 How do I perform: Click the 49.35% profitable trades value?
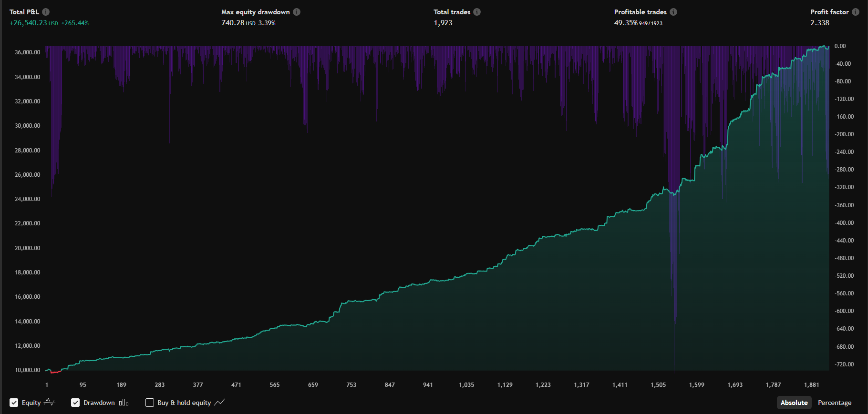coord(626,23)
